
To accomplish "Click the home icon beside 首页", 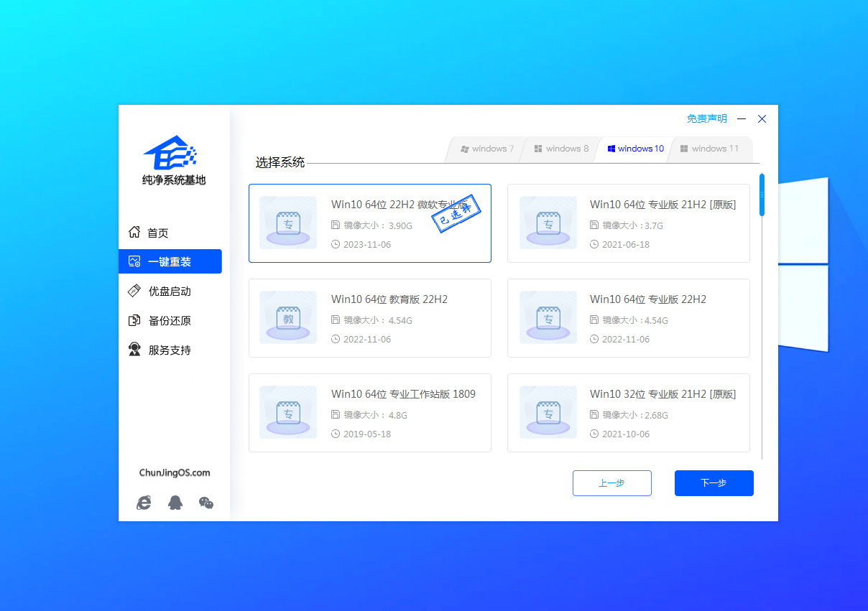I will [134, 232].
